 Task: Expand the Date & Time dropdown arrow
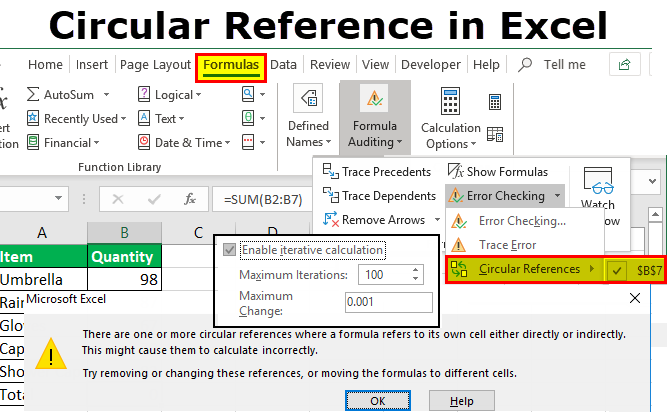pyautogui.click(x=228, y=143)
